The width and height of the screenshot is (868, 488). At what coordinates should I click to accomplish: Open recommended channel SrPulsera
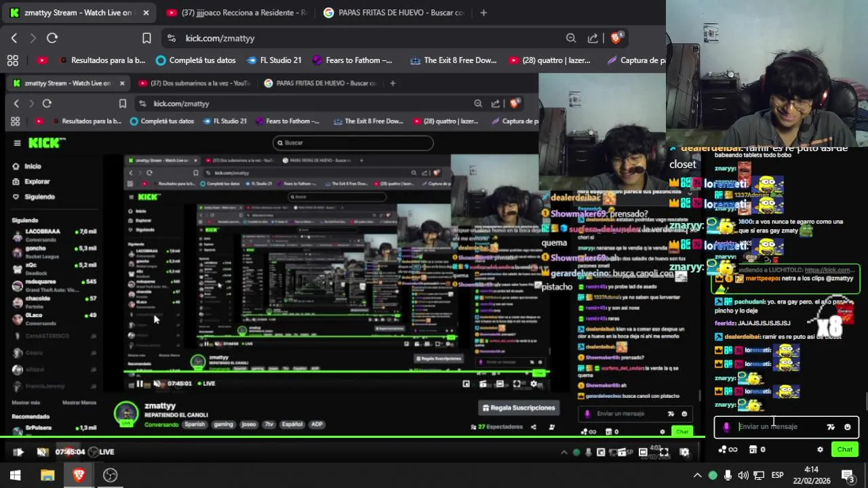(x=54, y=428)
